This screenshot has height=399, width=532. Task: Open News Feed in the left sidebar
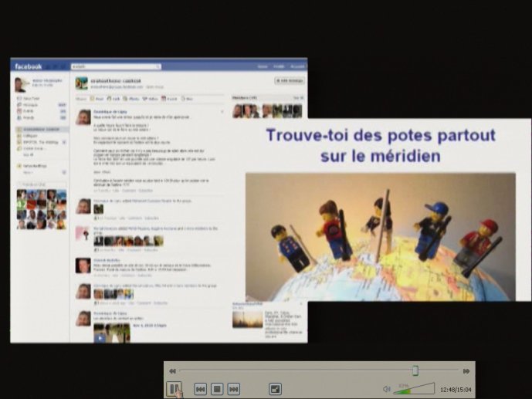31,98
